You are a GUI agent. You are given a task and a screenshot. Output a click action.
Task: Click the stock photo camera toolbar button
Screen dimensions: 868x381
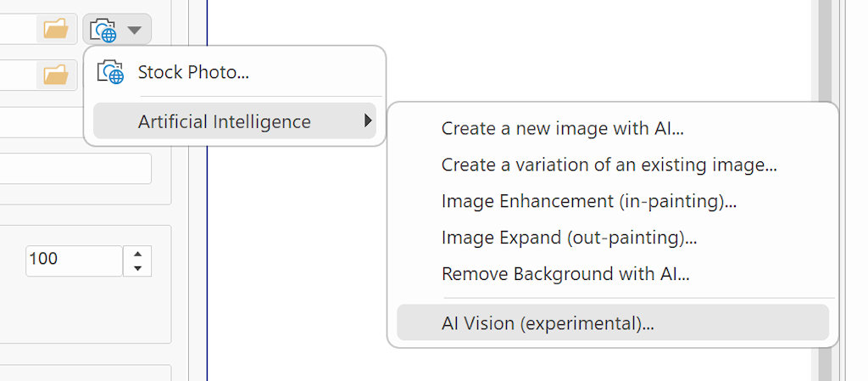point(103,30)
